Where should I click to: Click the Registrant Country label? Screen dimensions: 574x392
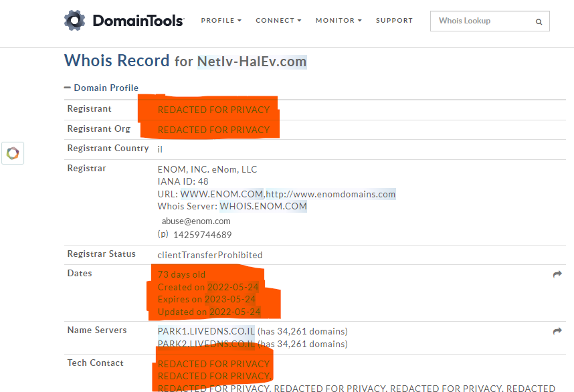point(108,149)
